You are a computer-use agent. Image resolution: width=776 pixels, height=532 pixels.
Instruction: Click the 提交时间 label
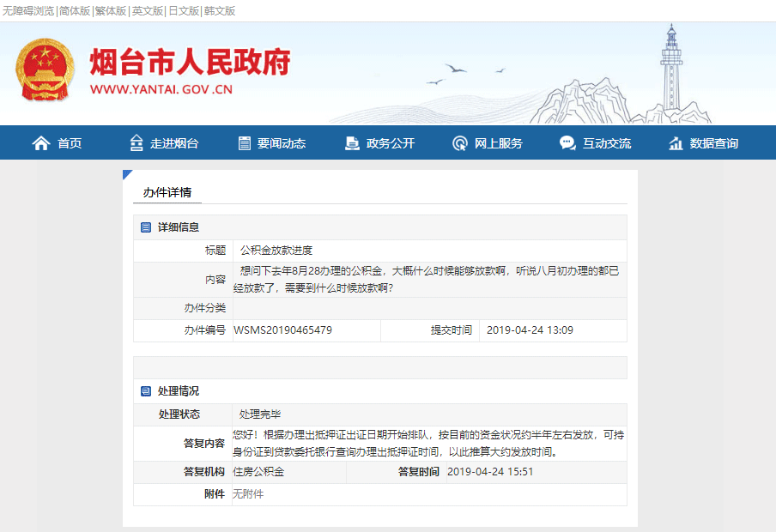coord(452,330)
